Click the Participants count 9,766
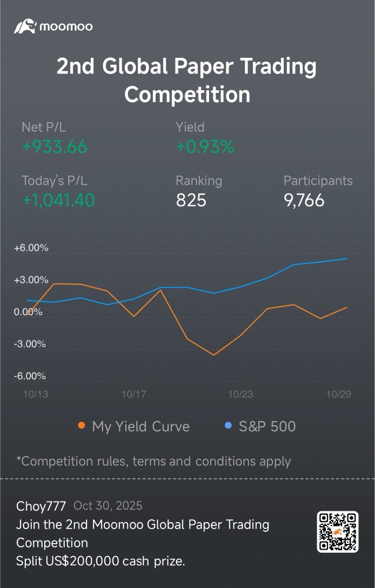The width and height of the screenshot is (375, 588). [x=304, y=200]
